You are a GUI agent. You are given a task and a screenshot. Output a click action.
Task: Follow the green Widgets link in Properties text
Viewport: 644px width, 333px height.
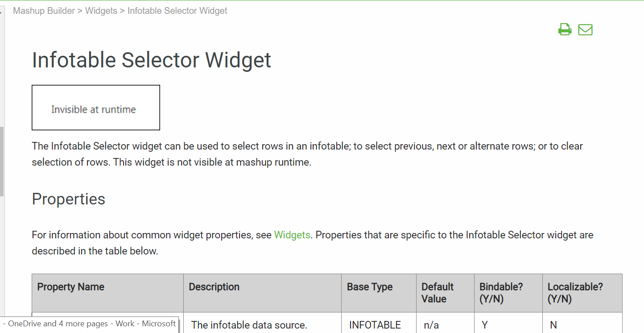coord(292,235)
